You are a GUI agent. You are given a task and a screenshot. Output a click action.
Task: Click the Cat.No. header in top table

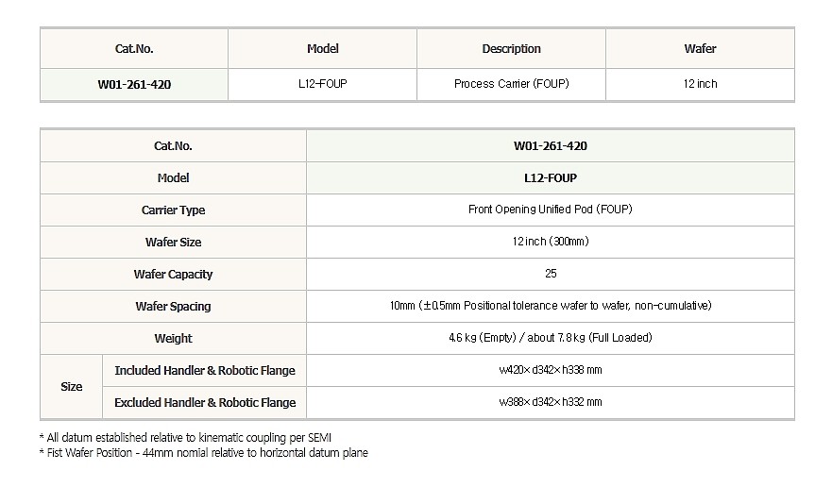coord(134,49)
